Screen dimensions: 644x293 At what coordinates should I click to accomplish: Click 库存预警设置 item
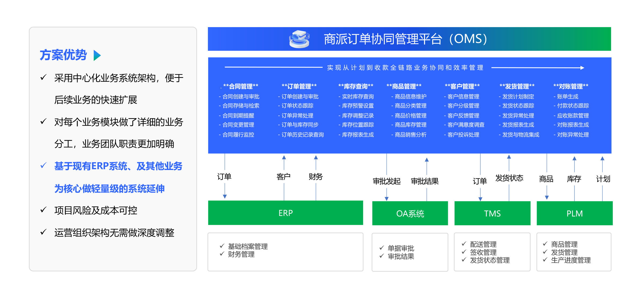click(356, 106)
